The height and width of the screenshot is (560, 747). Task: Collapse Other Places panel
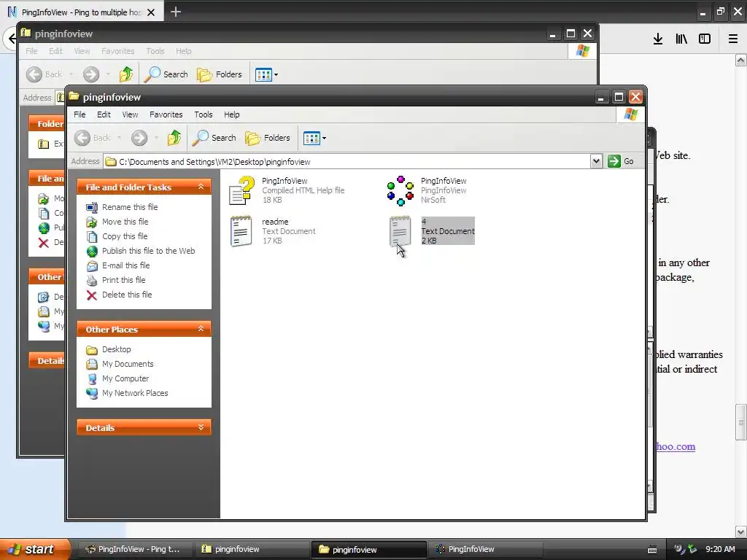[x=201, y=329]
